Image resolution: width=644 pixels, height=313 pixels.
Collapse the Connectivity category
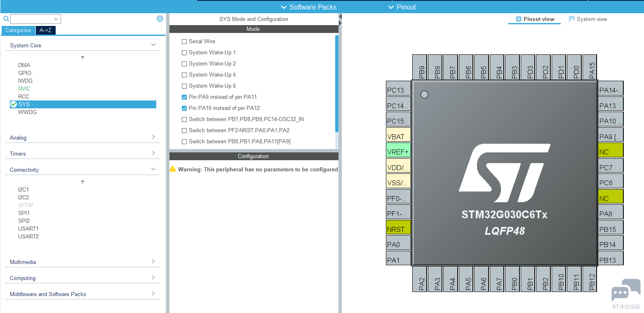click(x=153, y=169)
